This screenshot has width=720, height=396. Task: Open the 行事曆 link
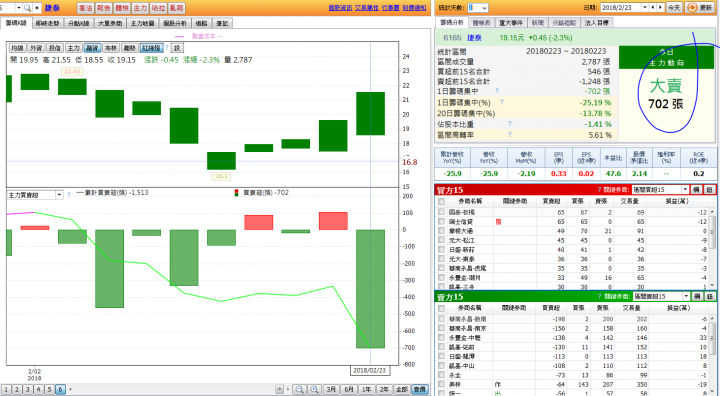(391, 8)
